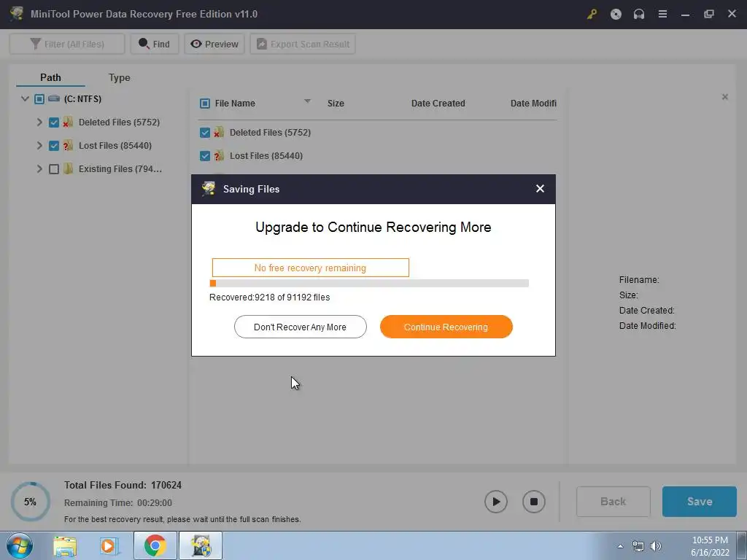Click the recovery progress bar
Screen dimensions: 747x560
coord(369,284)
